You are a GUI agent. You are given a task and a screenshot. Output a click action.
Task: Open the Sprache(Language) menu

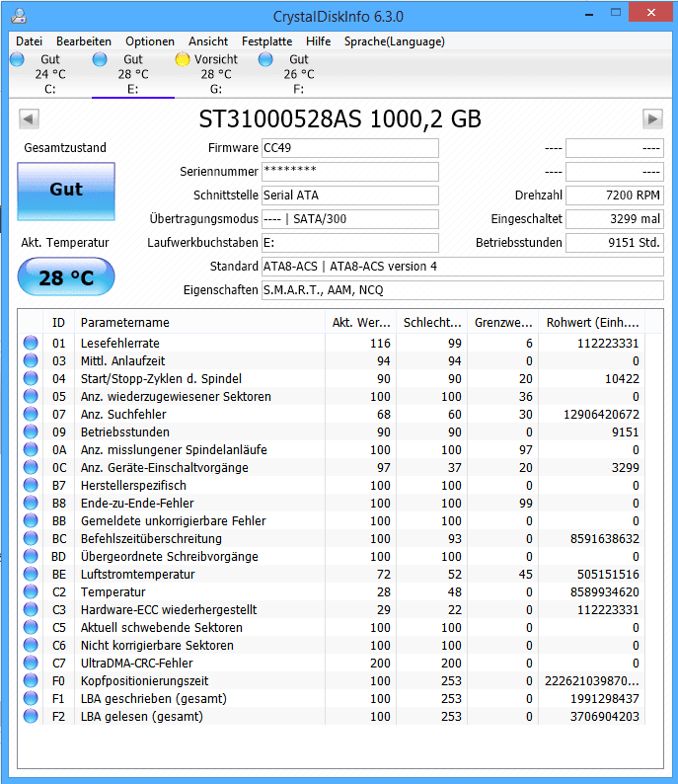click(x=394, y=41)
